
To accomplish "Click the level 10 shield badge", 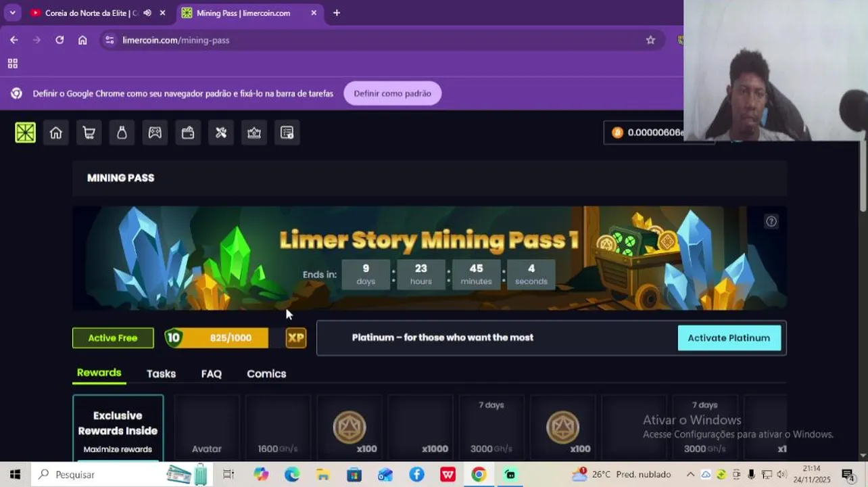I will [x=174, y=338].
